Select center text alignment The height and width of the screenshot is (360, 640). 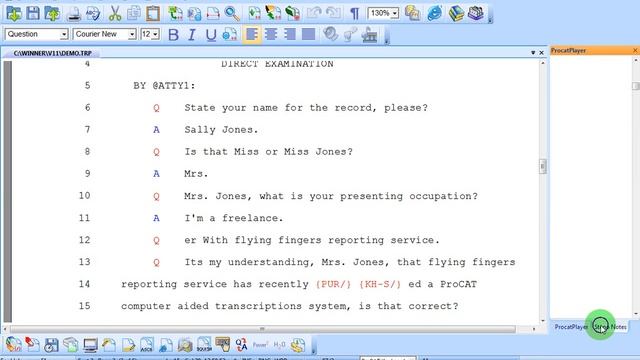click(270, 35)
